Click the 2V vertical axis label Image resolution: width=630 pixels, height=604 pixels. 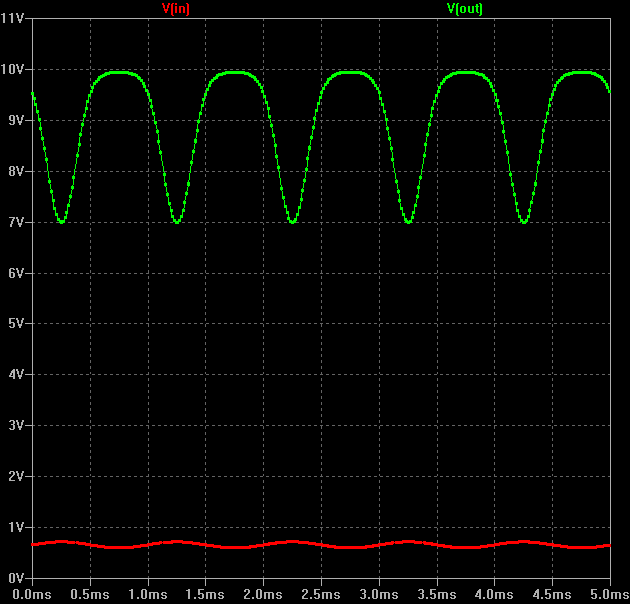click(16, 476)
